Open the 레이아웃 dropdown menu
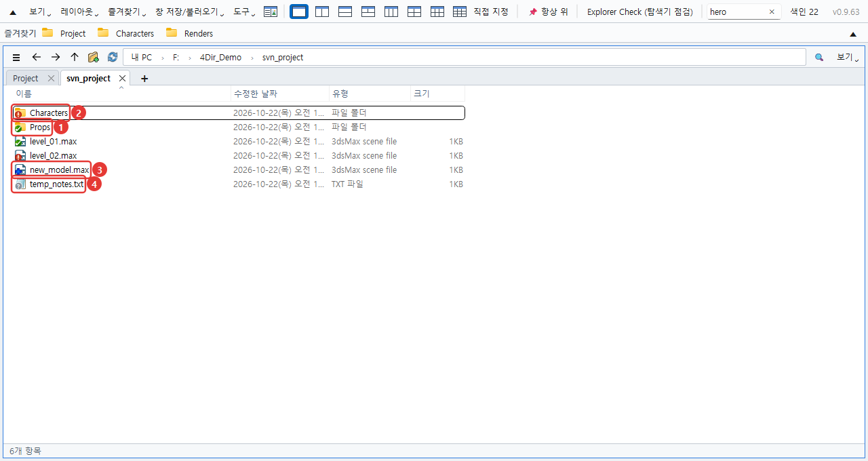868x461 pixels. coord(79,12)
